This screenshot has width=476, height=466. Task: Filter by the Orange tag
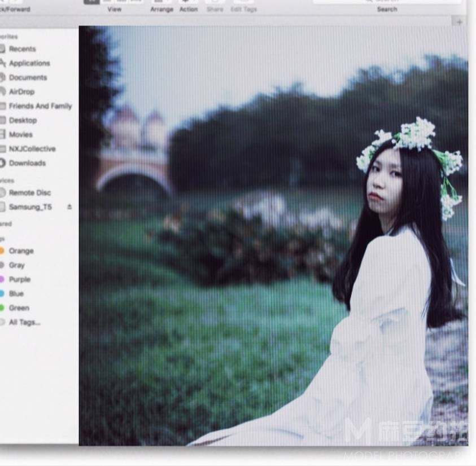pyautogui.click(x=21, y=251)
